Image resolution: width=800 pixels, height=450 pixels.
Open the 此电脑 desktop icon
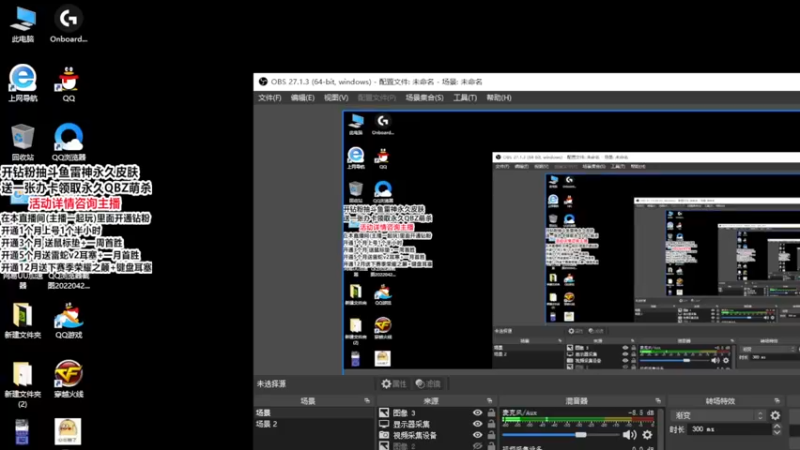tap(23, 24)
